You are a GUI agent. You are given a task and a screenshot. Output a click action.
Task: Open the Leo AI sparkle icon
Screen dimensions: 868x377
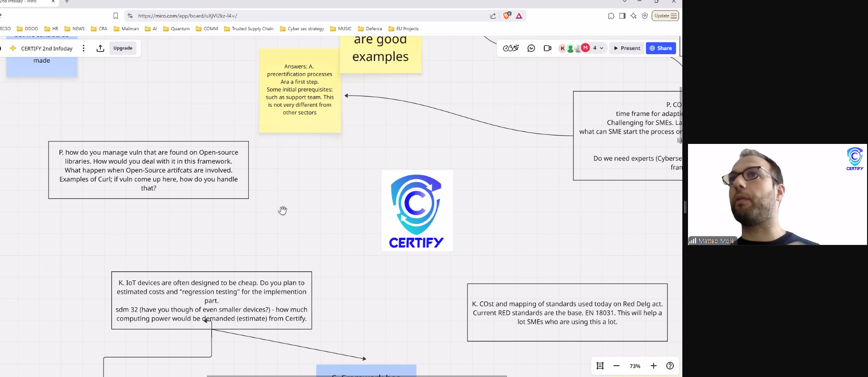pyautogui.click(x=633, y=16)
